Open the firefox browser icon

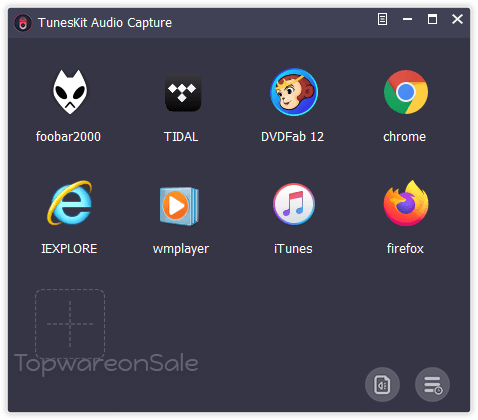coord(406,203)
